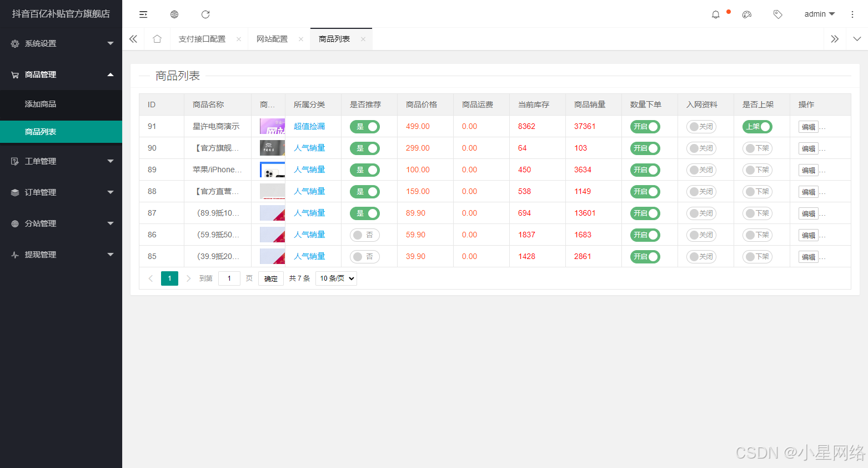Click the refresh page icon
The height and width of the screenshot is (468, 868).
[x=205, y=14]
